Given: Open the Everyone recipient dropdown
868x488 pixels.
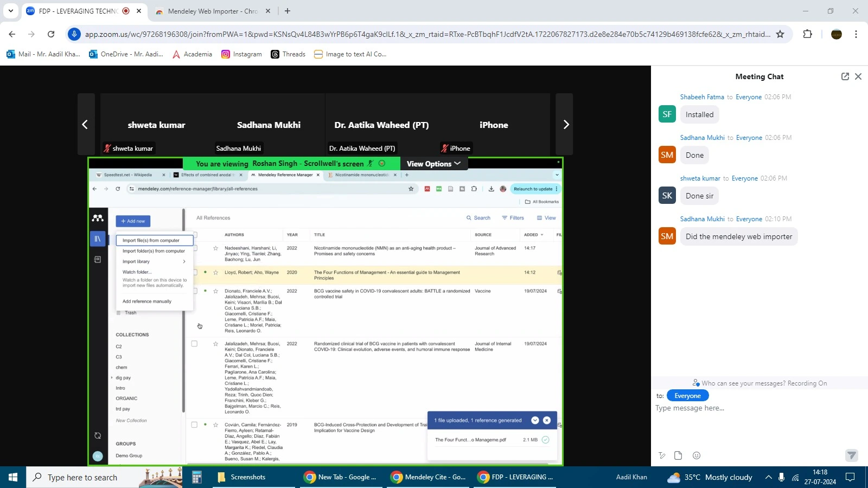Looking at the screenshot, I should (x=687, y=396).
